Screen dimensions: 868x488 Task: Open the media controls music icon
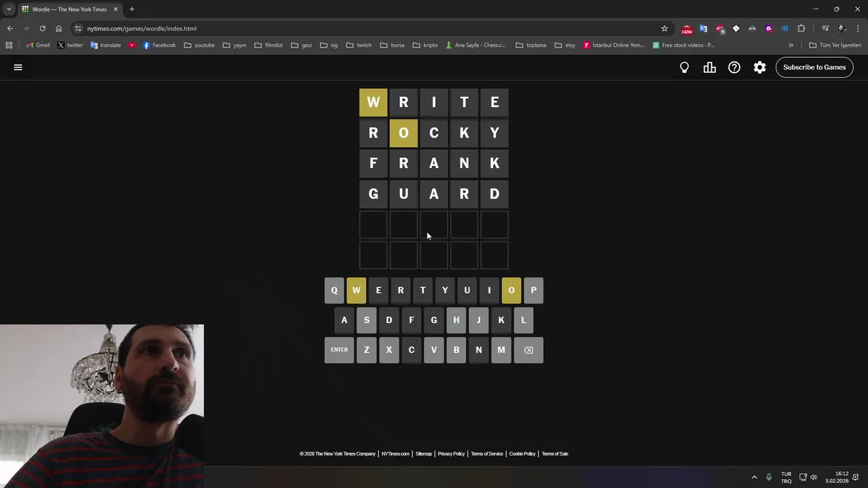pyautogui.click(x=825, y=28)
